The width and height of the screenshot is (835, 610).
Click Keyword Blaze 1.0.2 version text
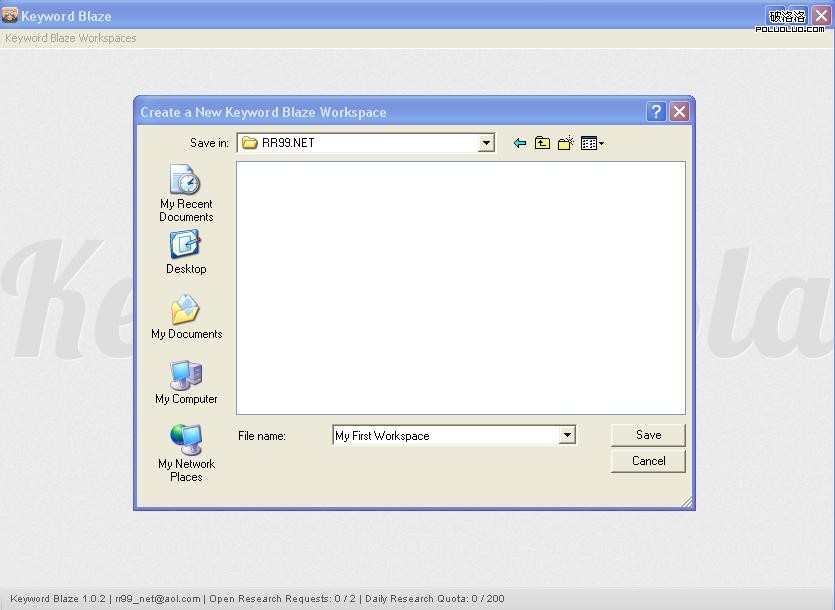pyautogui.click(x=58, y=599)
